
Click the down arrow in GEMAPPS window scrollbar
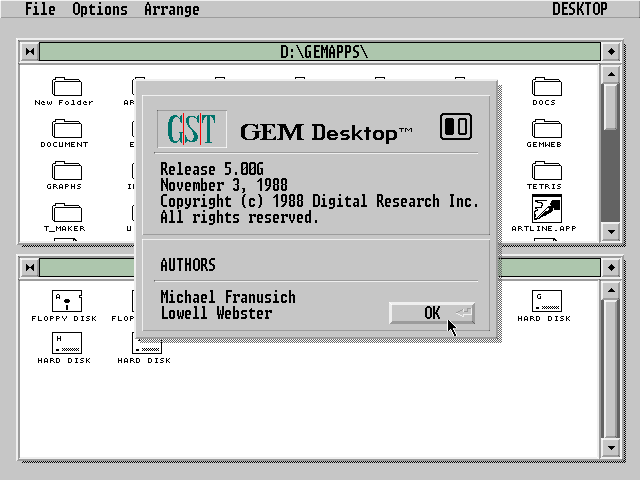click(611, 231)
